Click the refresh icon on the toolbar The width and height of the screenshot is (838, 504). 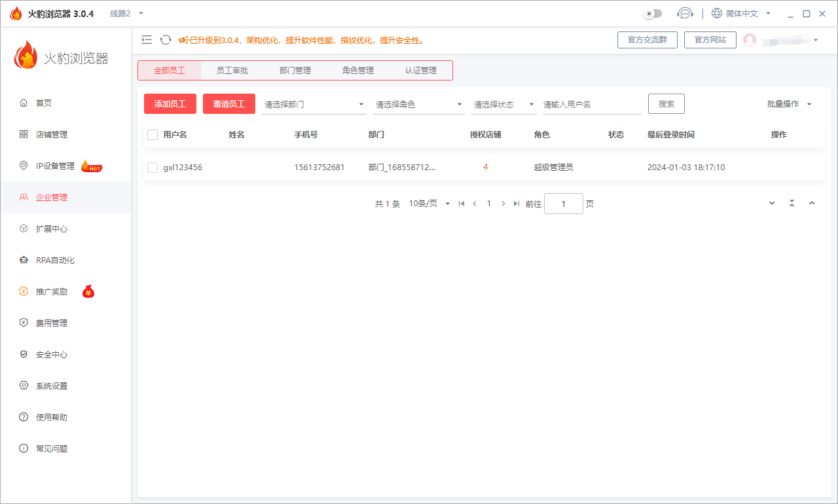pos(165,39)
